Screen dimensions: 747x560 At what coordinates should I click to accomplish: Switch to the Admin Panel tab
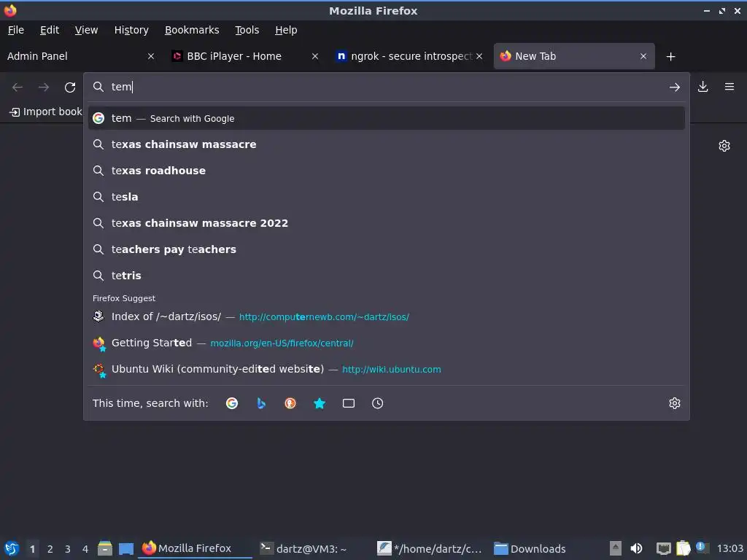point(81,56)
